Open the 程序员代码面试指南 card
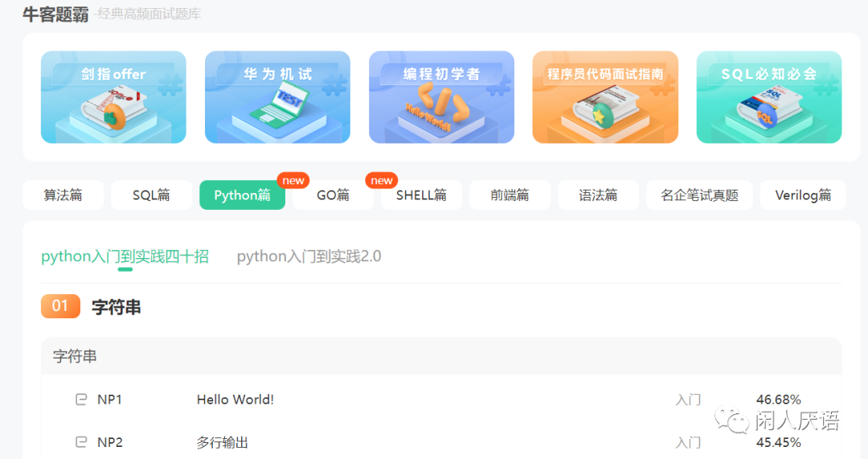 coord(605,97)
